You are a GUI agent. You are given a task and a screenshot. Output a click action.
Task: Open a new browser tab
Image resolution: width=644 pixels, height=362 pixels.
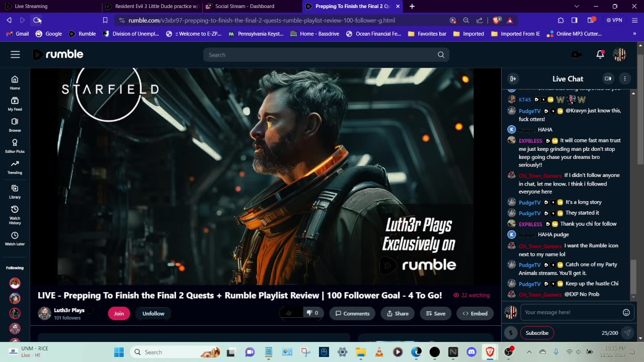pyautogui.click(x=412, y=7)
